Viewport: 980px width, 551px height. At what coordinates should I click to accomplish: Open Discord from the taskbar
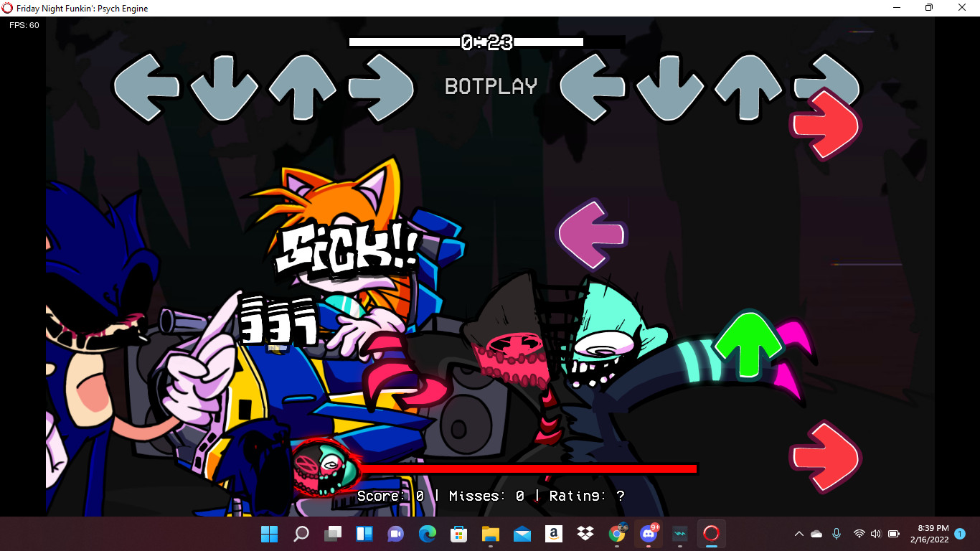648,533
